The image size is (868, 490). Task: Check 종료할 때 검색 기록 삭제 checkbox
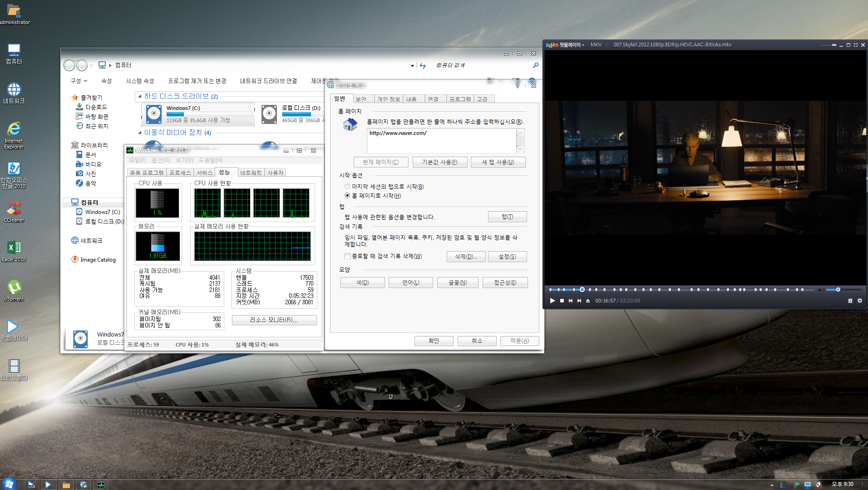[x=347, y=256]
